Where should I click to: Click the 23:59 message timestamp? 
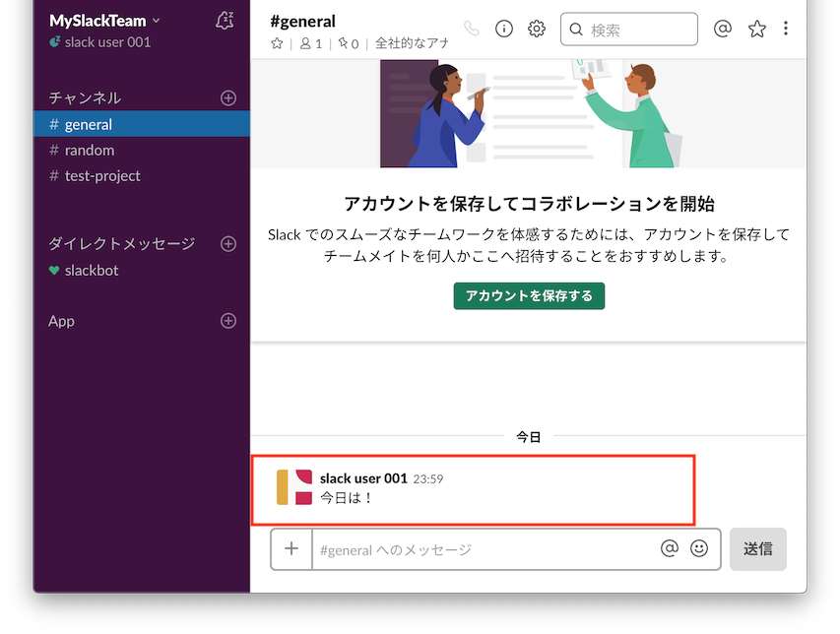point(428,479)
